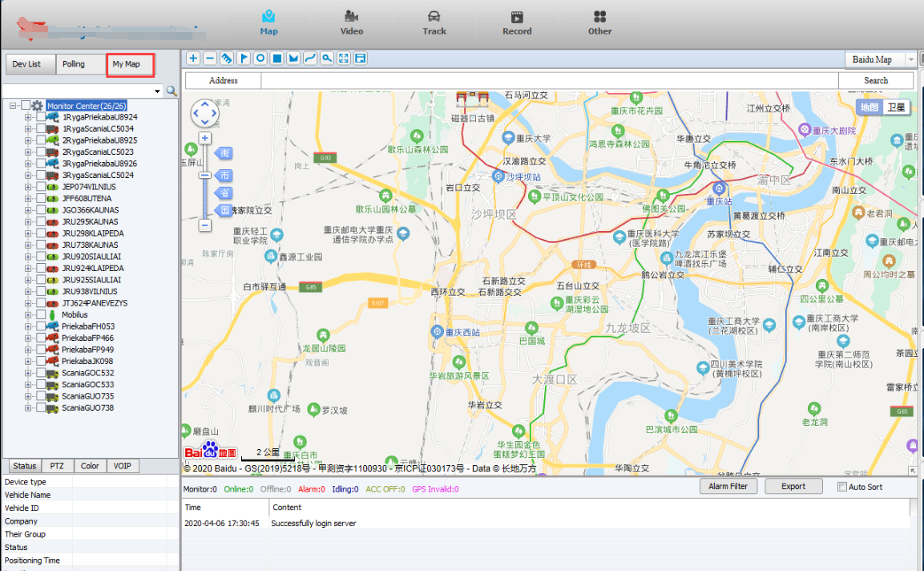
Task: Switch to the Dev List tab
Action: point(30,63)
